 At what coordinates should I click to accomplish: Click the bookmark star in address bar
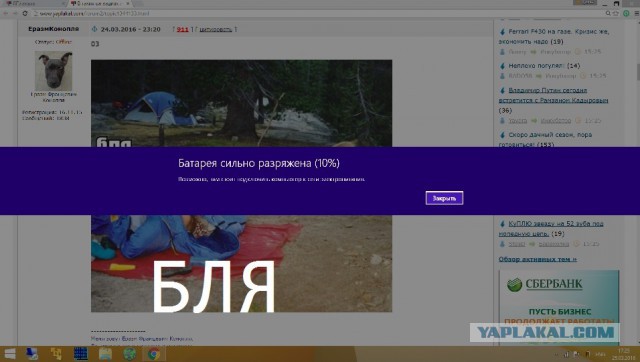pyautogui.click(x=616, y=13)
